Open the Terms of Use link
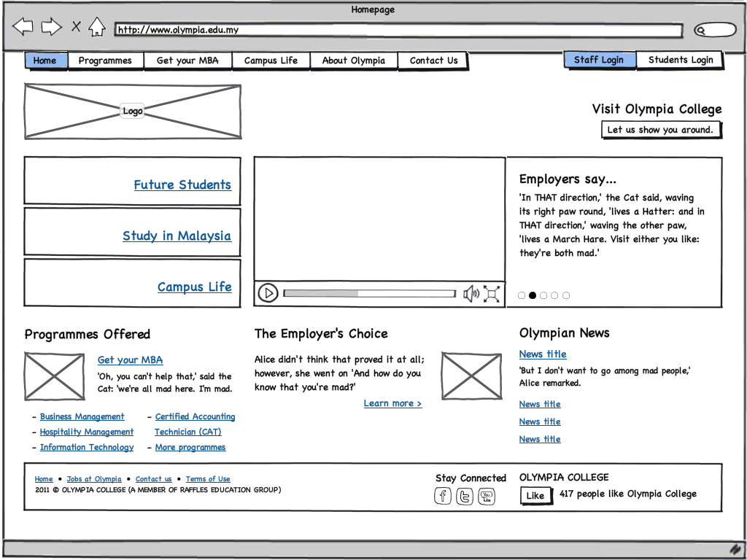The height and width of the screenshot is (560, 747). [208, 479]
